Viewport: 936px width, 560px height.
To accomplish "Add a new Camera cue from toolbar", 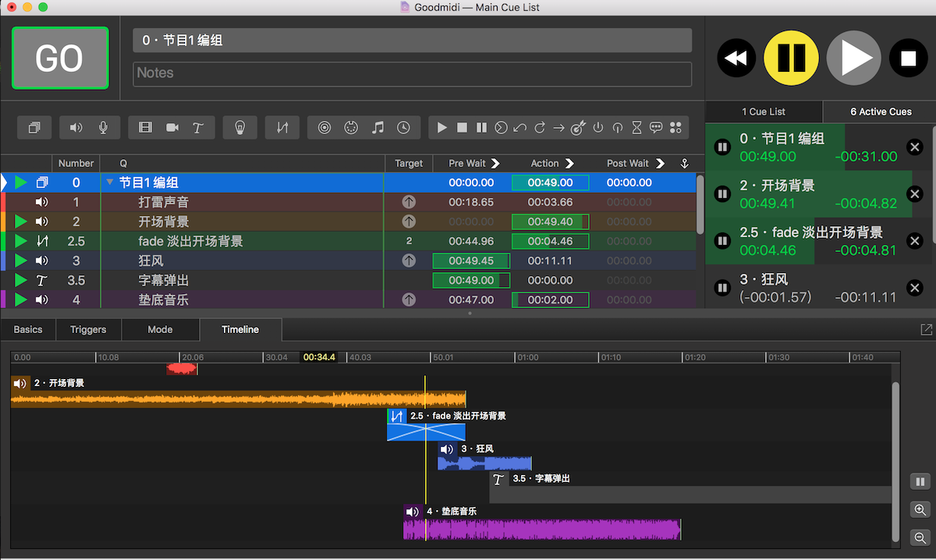I will coord(172,127).
